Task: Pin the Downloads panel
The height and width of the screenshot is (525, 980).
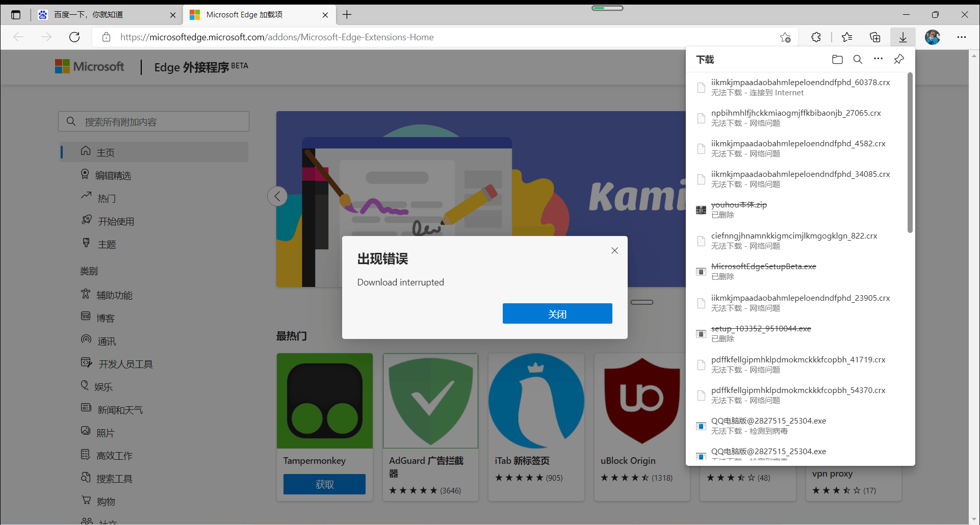Action: [x=899, y=60]
